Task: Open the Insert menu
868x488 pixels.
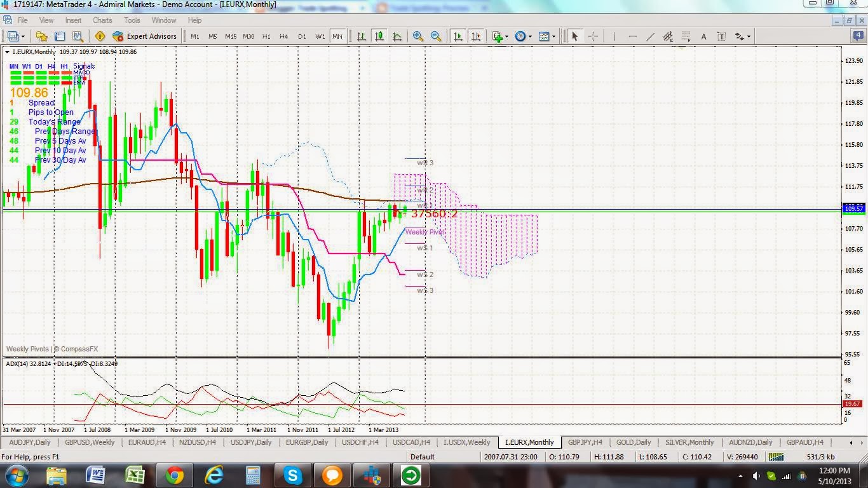Action: 73,20
